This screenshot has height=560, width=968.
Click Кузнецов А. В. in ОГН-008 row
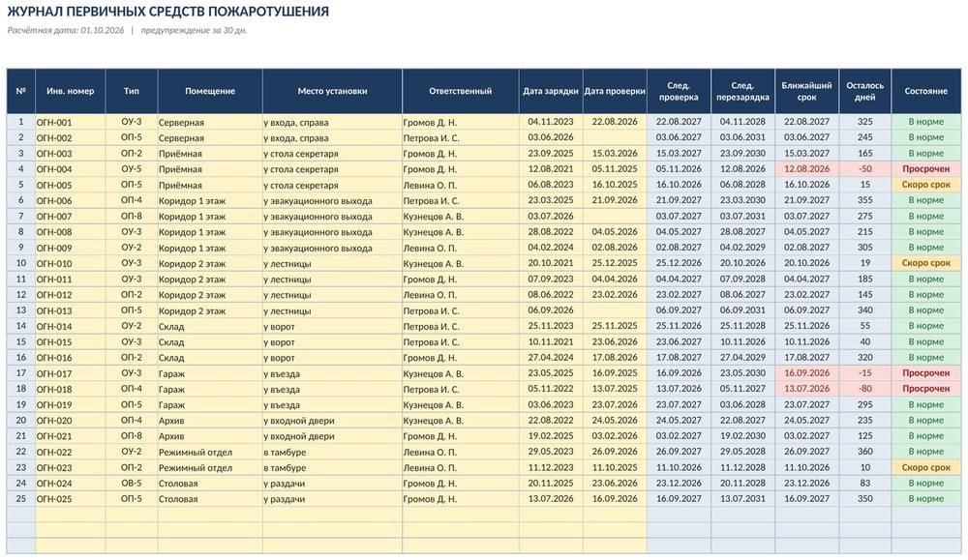tap(461, 232)
